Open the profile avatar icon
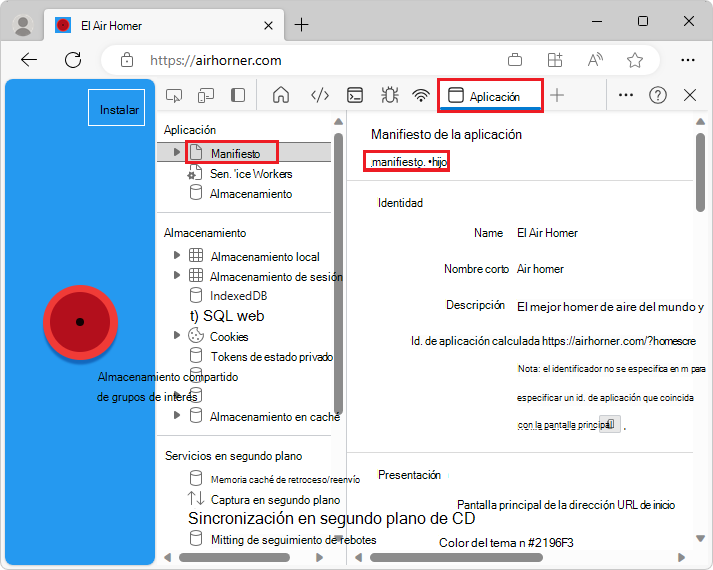The width and height of the screenshot is (713, 570). coord(23,25)
